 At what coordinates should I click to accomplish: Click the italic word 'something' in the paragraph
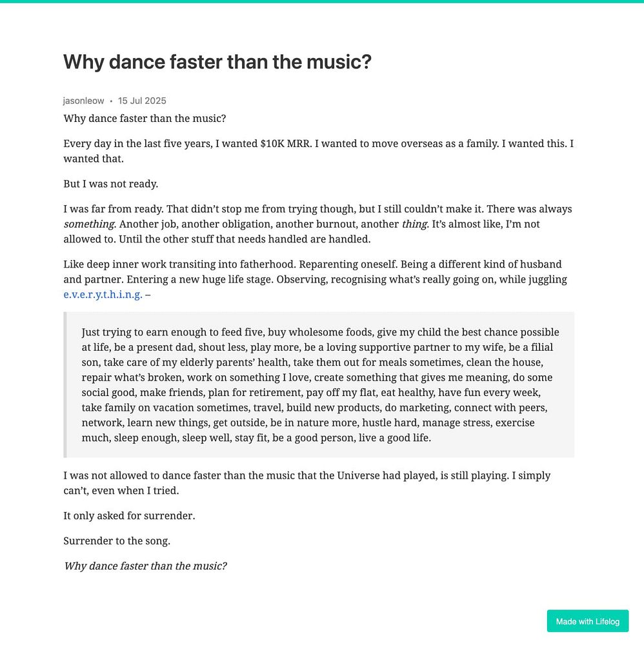89,224
